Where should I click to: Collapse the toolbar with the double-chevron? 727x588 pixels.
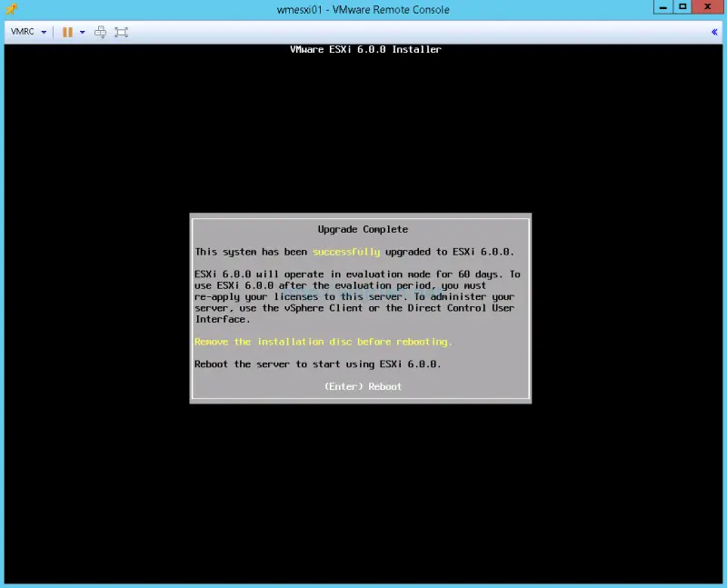pos(715,30)
